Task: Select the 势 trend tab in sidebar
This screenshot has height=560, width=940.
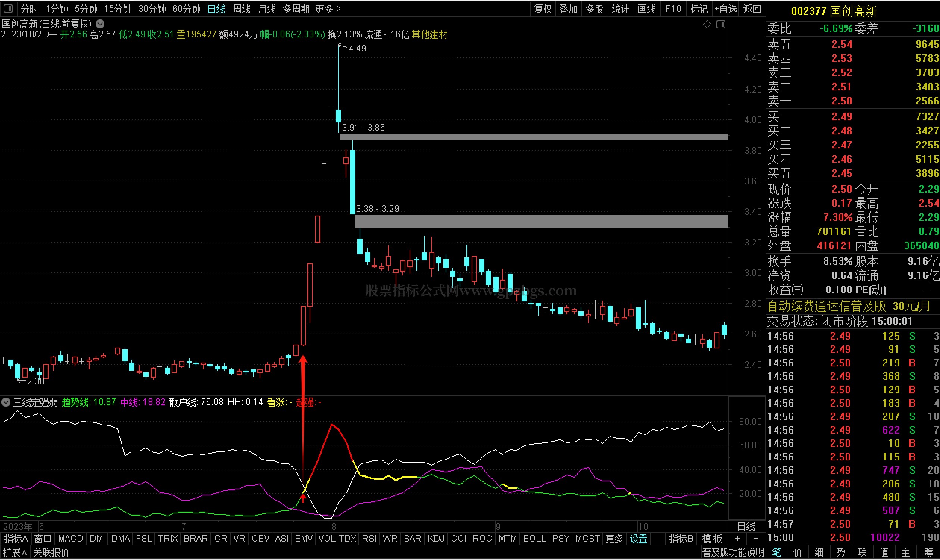Action: click(841, 553)
